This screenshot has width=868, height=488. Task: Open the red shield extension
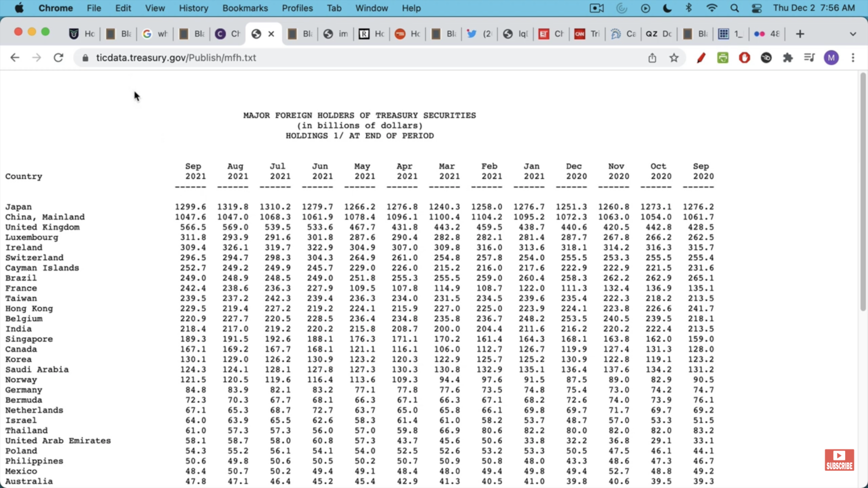[x=744, y=57]
